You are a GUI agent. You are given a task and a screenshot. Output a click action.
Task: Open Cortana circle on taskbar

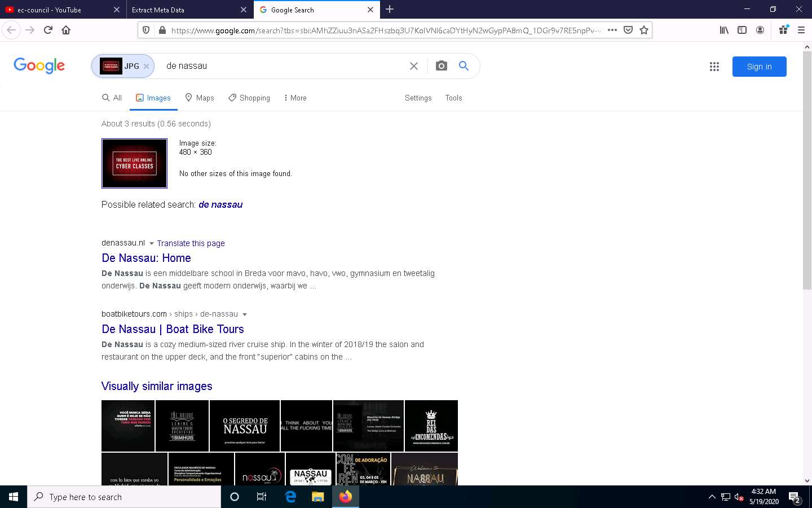coord(235,497)
